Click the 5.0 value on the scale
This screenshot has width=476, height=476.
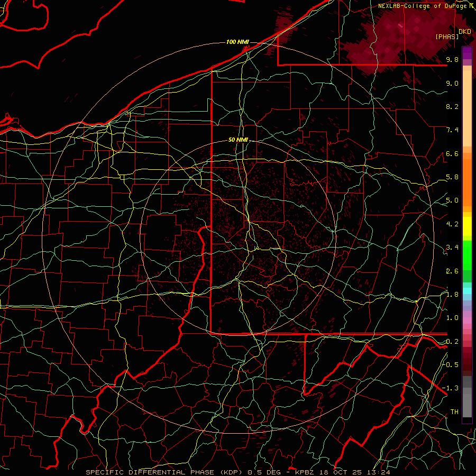[x=452, y=200]
